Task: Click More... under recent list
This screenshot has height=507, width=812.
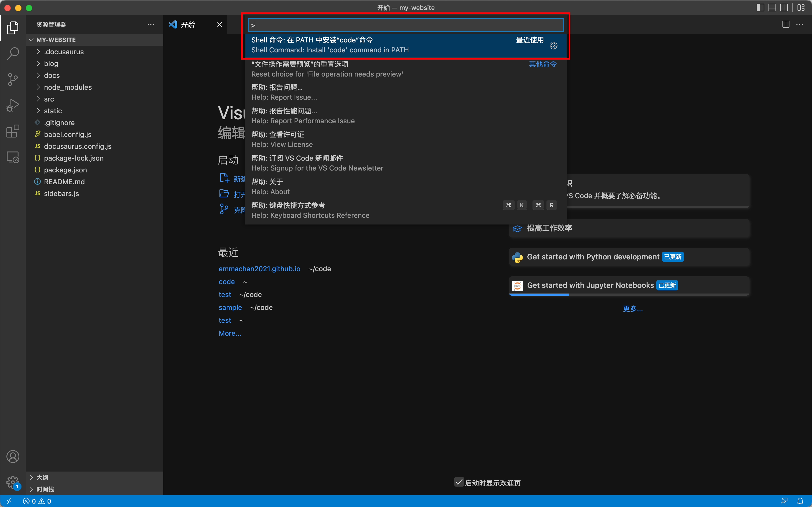Action: (230, 333)
